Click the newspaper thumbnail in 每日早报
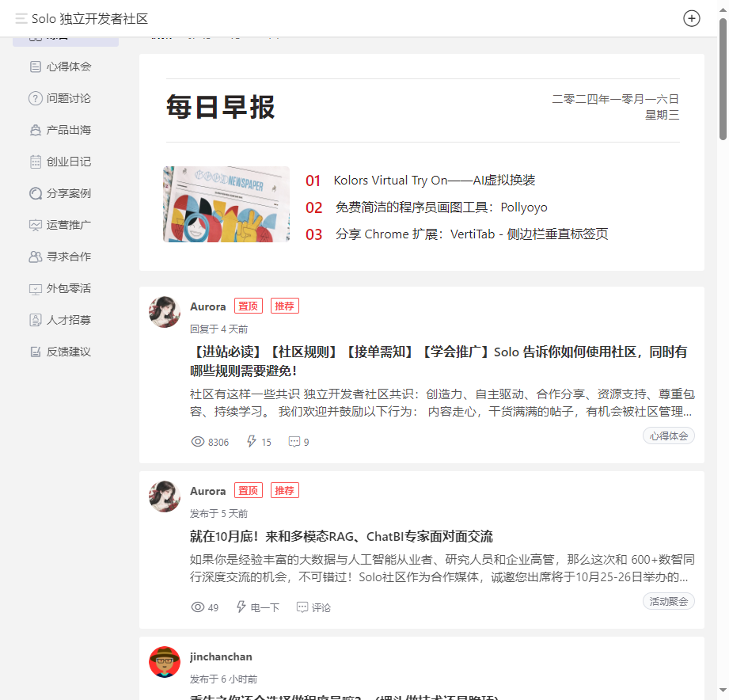The image size is (729, 700). coord(226,204)
